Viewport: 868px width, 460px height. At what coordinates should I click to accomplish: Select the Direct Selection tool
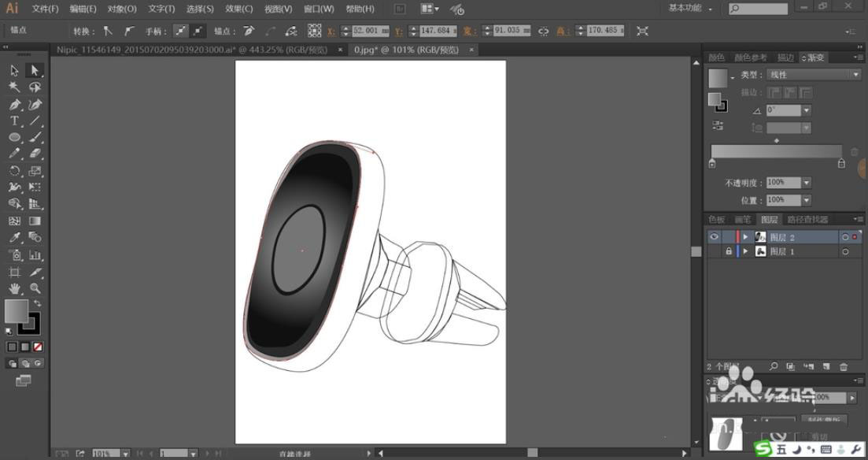[35, 70]
